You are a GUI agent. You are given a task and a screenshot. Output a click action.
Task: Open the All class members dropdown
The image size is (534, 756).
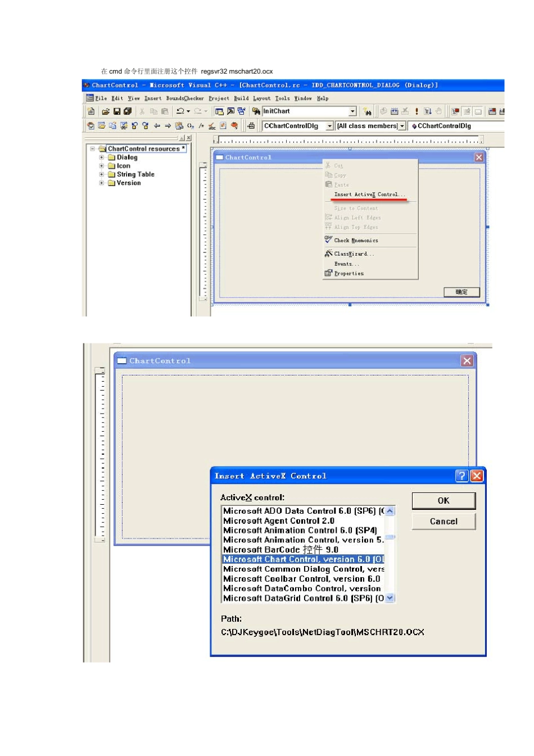pos(402,126)
